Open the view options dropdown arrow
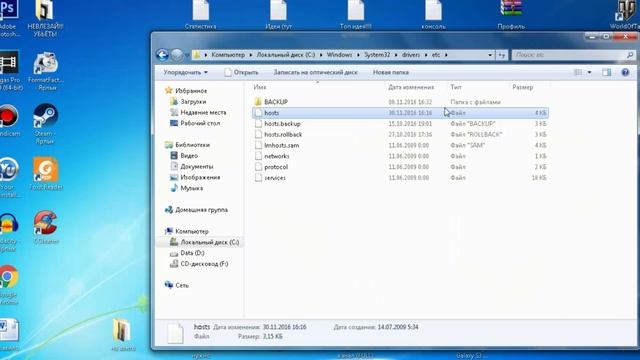 (589, 72)
